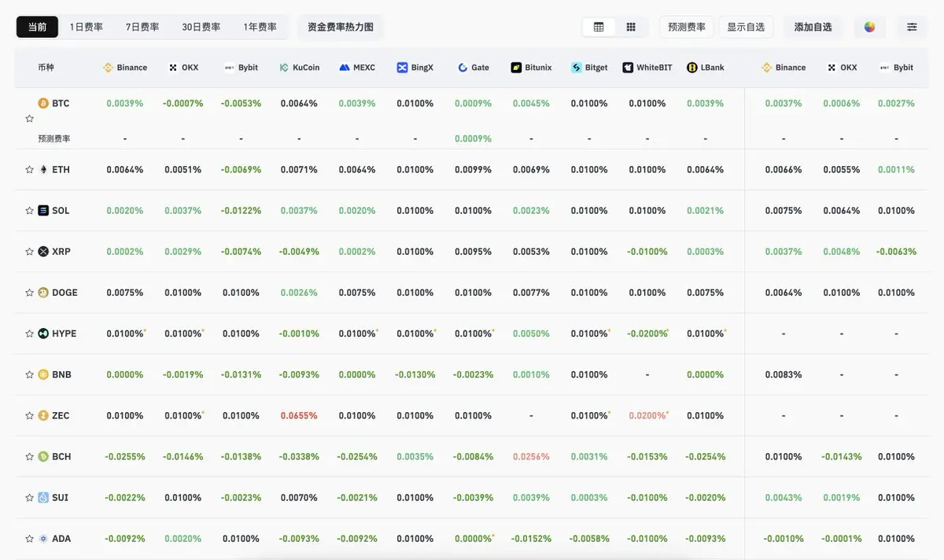Select the 1年费率 tab
Image resolution: width=944 pixels, height=560 pixels.
[x=260, y=27]
